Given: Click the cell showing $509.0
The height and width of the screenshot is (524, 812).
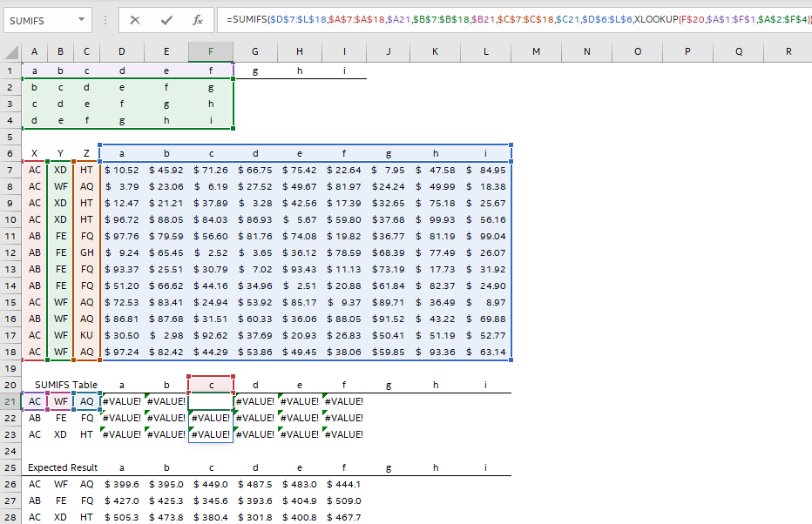Looking at the screenshot, I should tap(343, 500).
